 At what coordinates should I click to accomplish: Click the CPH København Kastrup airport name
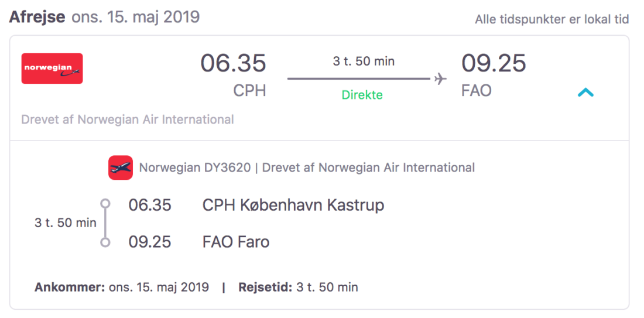click(293, 205)
